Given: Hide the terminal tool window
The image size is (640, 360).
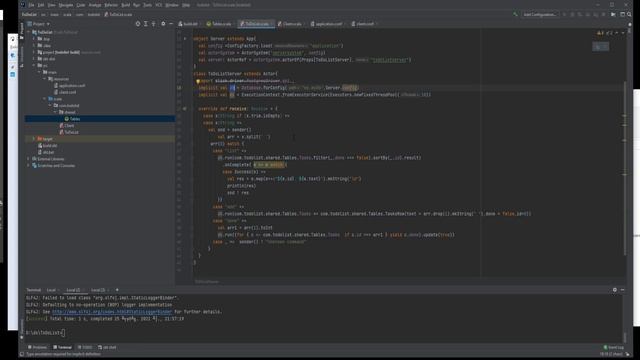Looking at the screenshot, I should click(622, 290).
